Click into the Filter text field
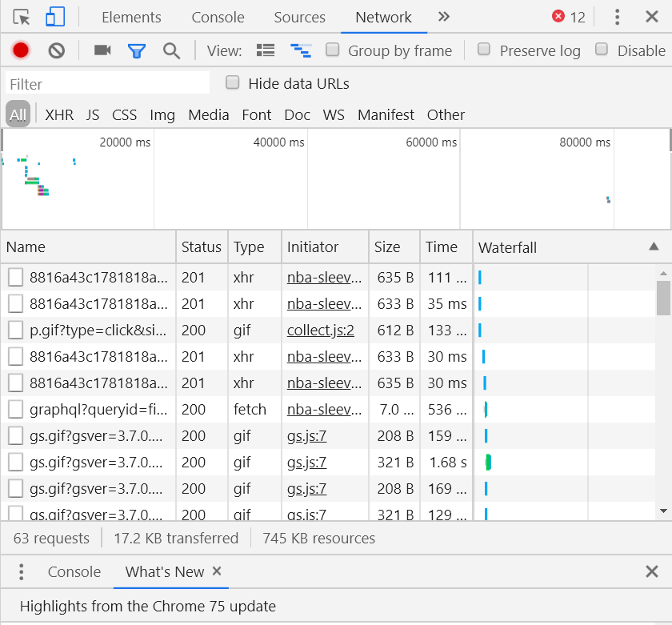This screenshot has width=672, height=625. click(x=107, y=83)
